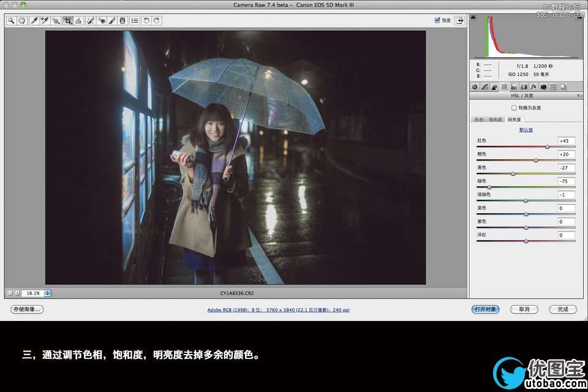Open the Camera Calibration panel icon
Screen dimensions: 588x392
543,86
